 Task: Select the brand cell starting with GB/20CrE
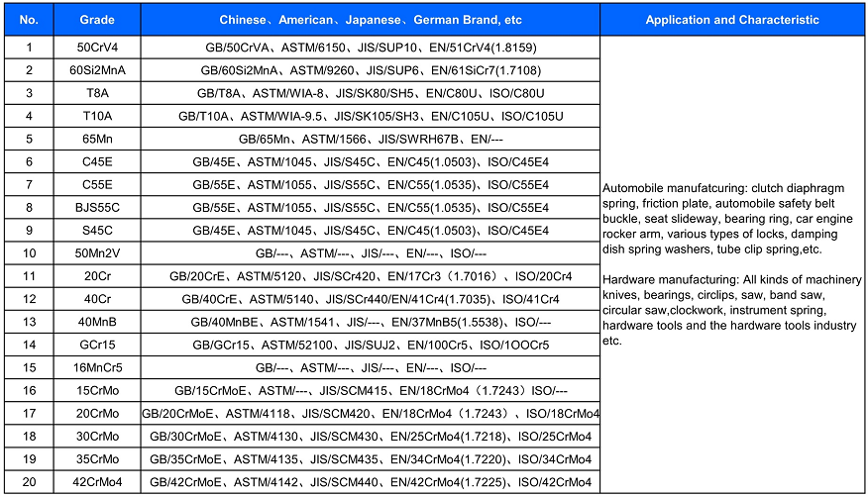pyautogui.click(x=369, y=276)
